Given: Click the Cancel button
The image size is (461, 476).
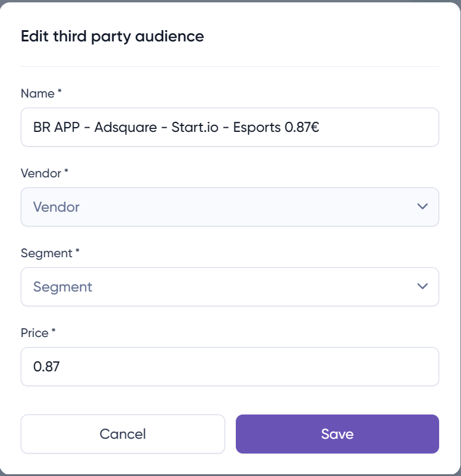Looking at the screenshot, I should [123, 434].
